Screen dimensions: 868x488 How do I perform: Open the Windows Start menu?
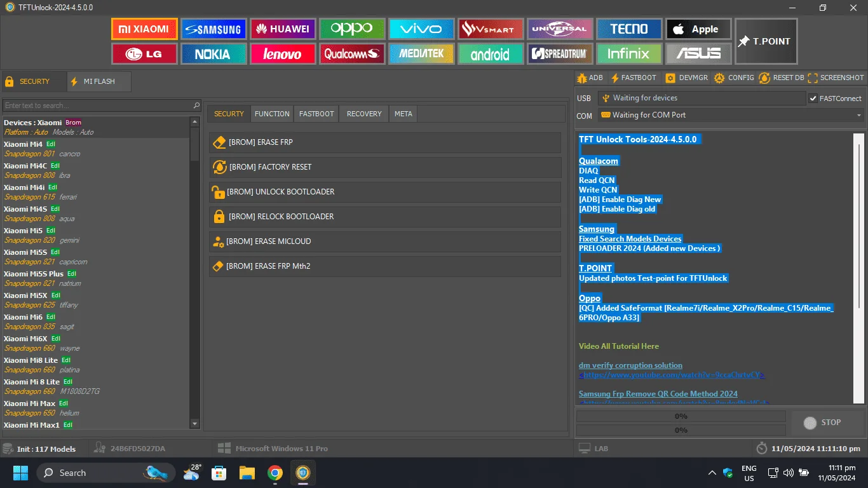[x=20, y=473]
